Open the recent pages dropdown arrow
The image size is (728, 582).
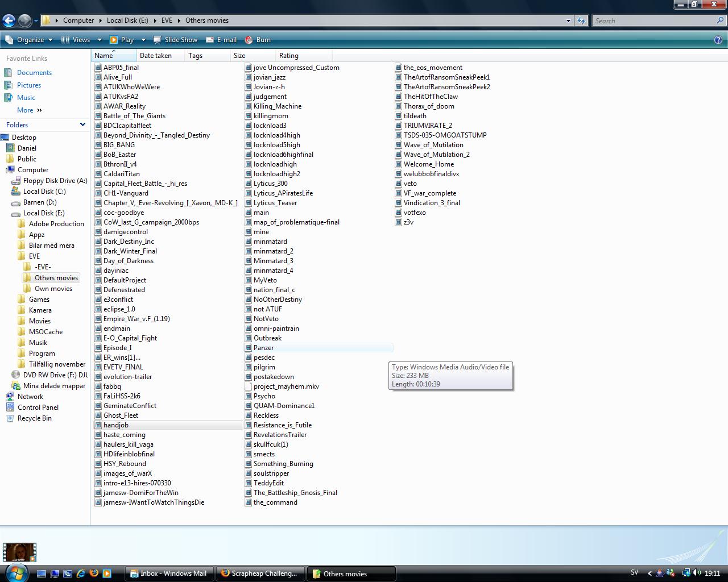click(36, 21)
